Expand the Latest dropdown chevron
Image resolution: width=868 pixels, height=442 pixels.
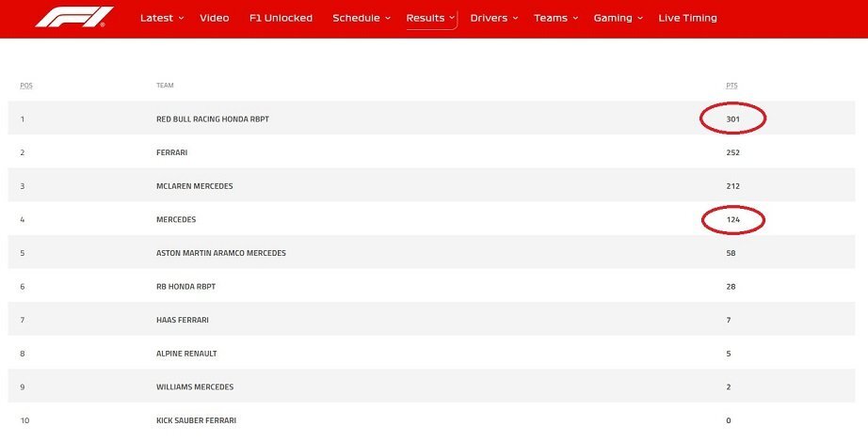click(x=181, y=18)
